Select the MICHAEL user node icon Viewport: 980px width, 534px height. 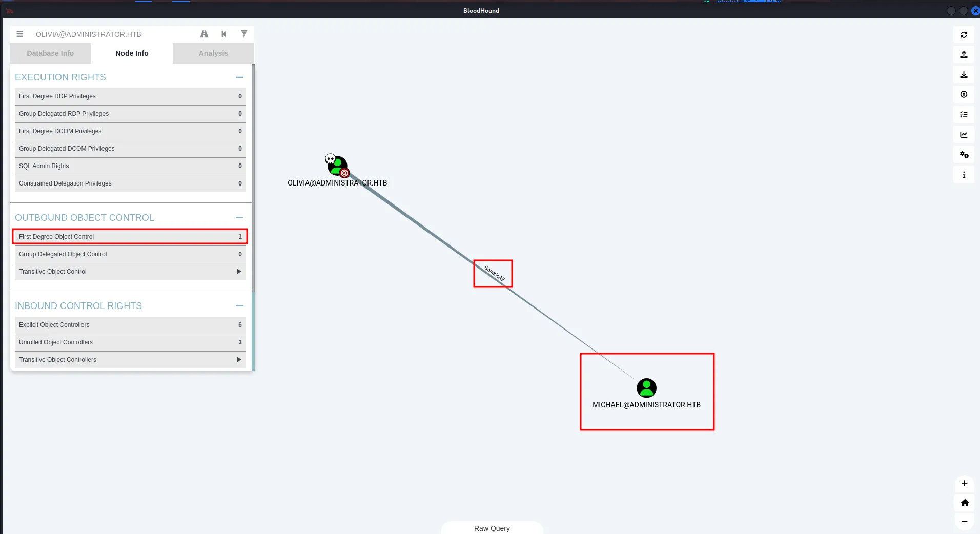click(646, 388)
